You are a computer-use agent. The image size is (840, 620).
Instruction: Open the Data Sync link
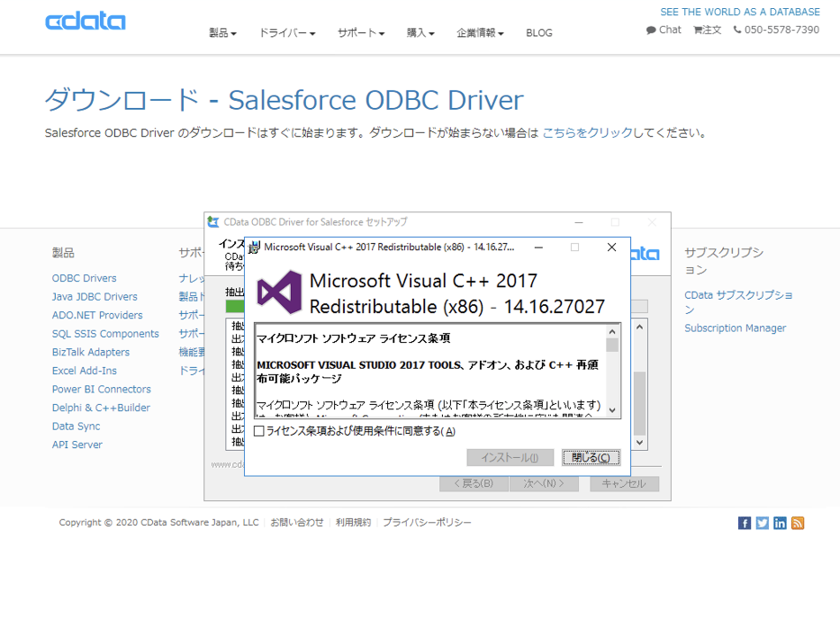(x=76, y=427)
